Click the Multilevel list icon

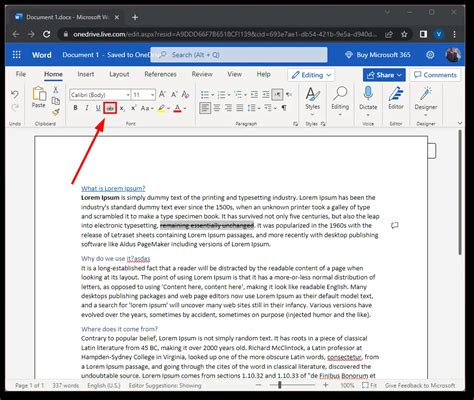click(x=238, y=95)
